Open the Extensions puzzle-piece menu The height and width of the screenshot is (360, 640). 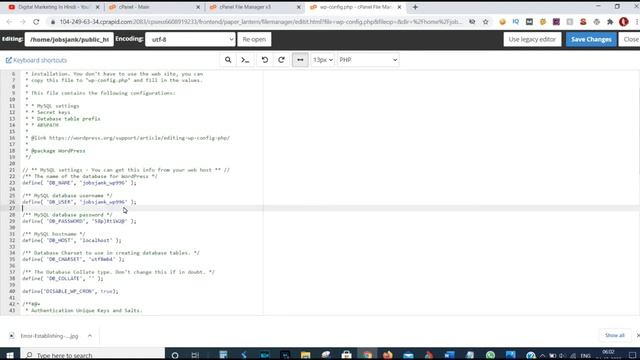click(610, 22)
